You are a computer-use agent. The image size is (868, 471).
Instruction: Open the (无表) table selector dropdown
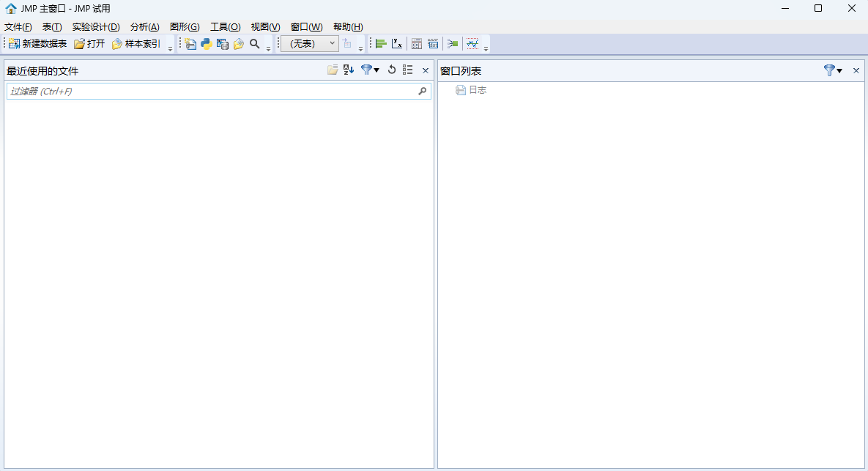(x=310, y=44)
